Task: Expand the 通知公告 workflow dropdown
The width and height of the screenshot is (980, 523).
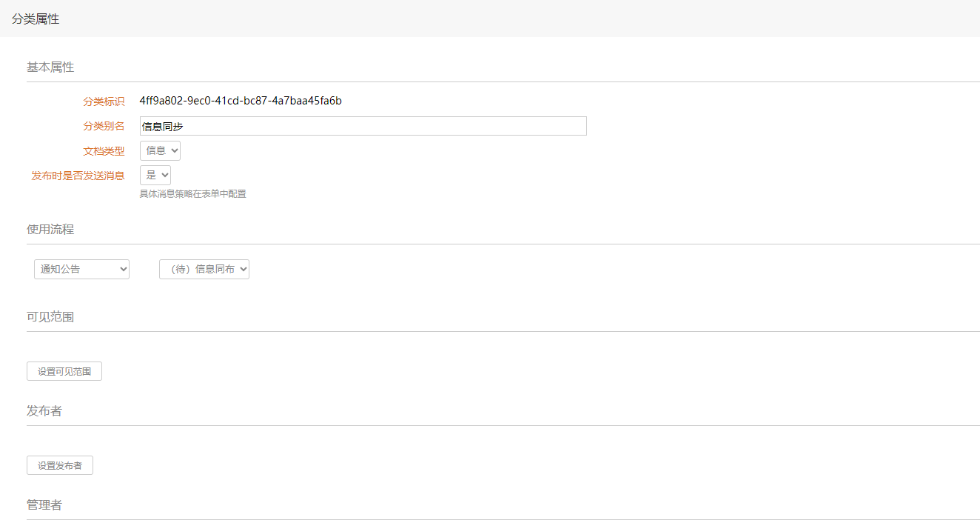Action: [81, 269]
